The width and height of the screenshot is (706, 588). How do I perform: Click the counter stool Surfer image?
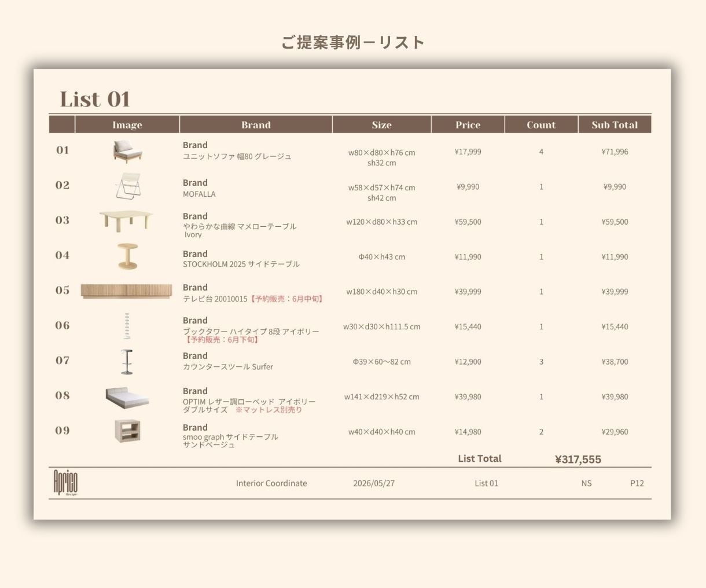pos(127,362)
